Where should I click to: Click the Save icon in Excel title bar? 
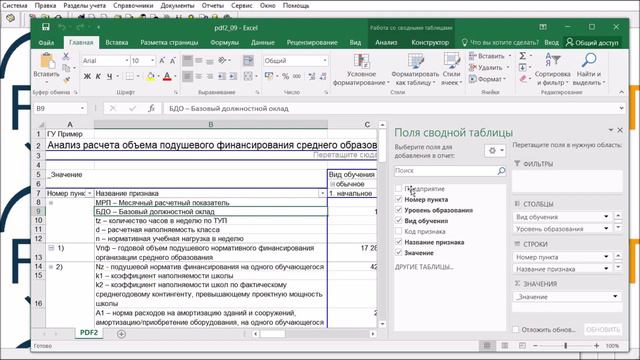point(46,27)
